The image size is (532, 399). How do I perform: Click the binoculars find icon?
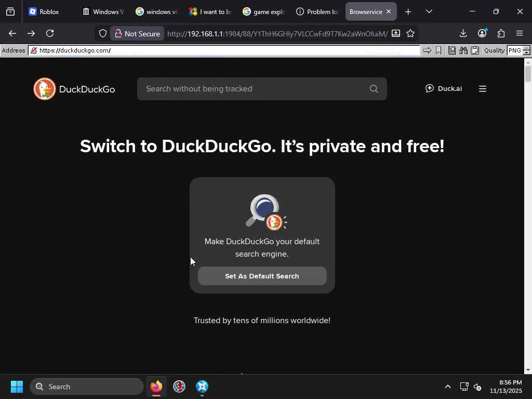tap(463, 50)
